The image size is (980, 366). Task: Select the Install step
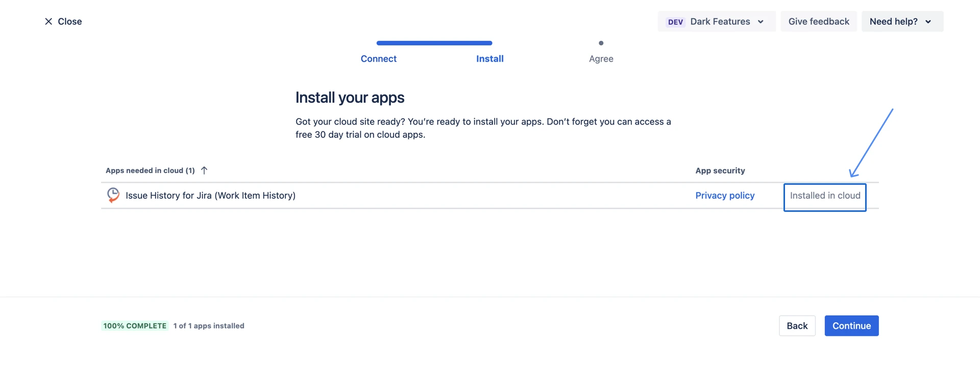490,59
